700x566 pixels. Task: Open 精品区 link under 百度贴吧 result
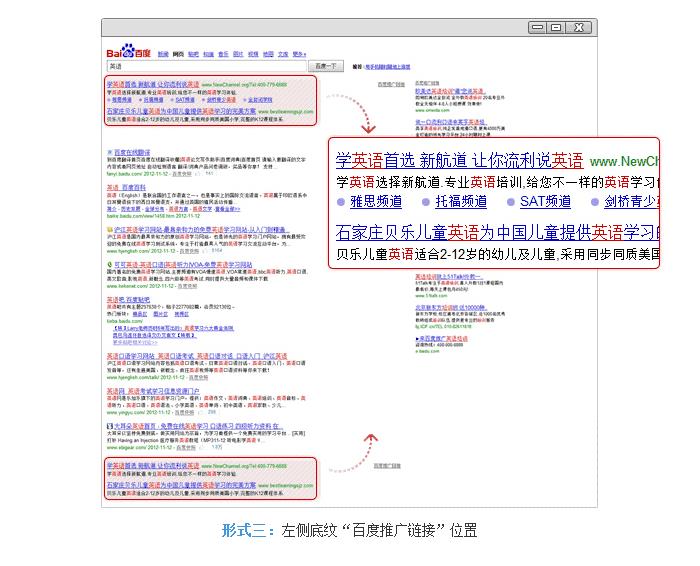140,314
